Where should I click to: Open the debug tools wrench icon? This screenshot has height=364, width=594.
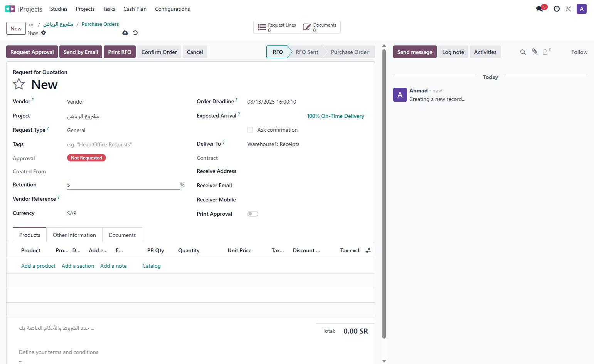point(568,9)
